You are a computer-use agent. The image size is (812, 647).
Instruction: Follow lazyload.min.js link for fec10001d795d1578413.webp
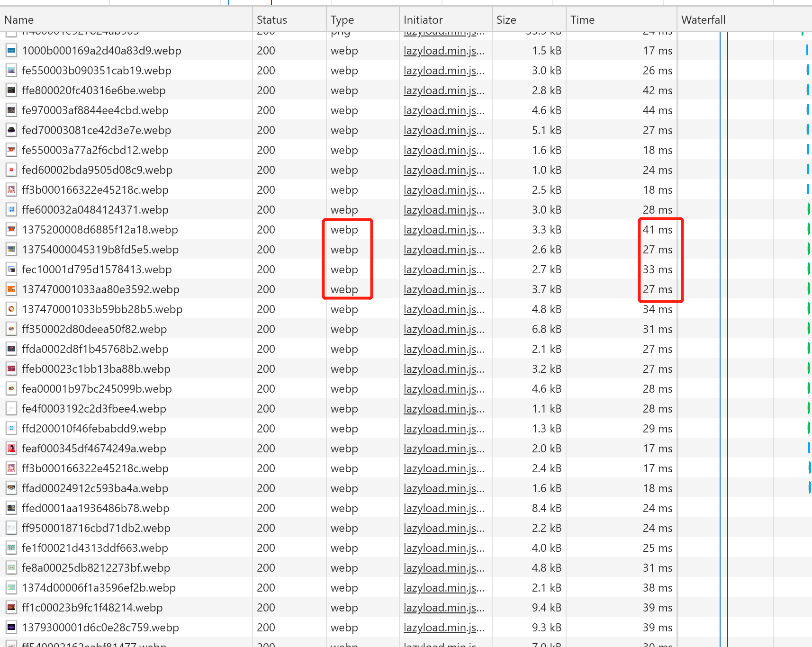tap(443, 270)
